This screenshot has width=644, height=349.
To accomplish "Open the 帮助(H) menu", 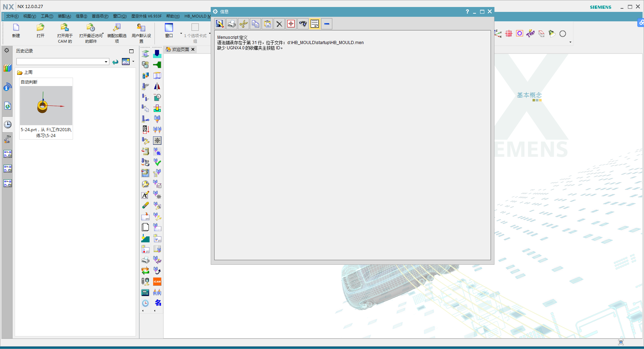I will [173, 16].
